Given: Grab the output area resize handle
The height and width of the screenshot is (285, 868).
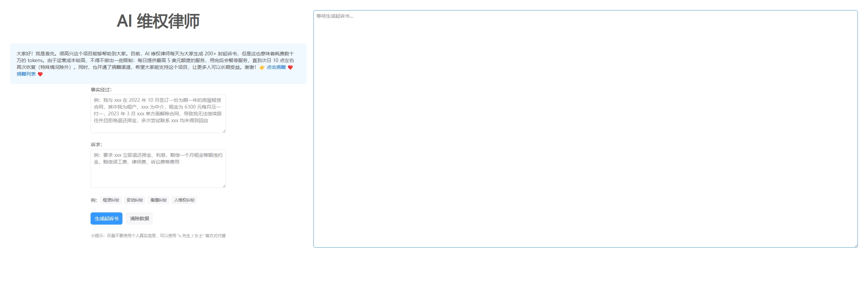Looking at the screenshot, I should [x=856, y=246].
